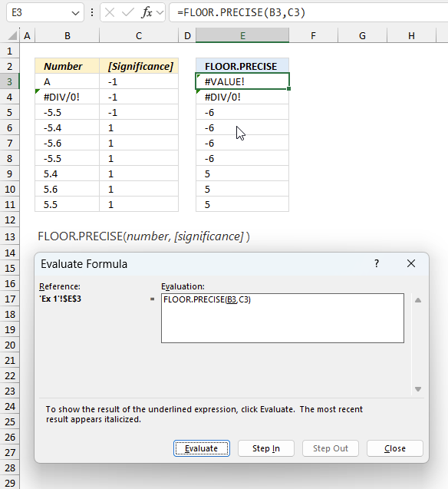This screenshot has width=448, height=489.
Task: Select cell B6 with -5.4
Action: pyautogui.click(x=68, y=127)
